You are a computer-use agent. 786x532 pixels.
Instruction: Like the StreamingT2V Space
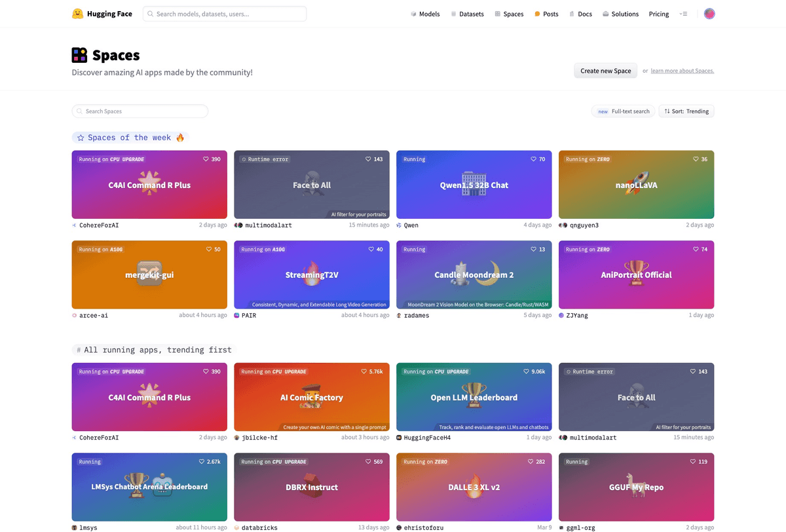pos(371,250)
